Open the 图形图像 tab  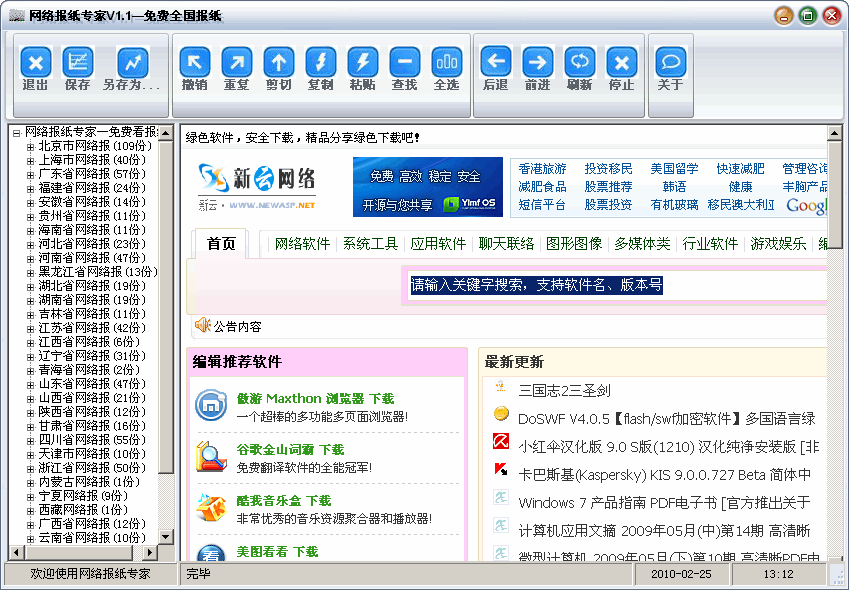[x=574, y=244]
